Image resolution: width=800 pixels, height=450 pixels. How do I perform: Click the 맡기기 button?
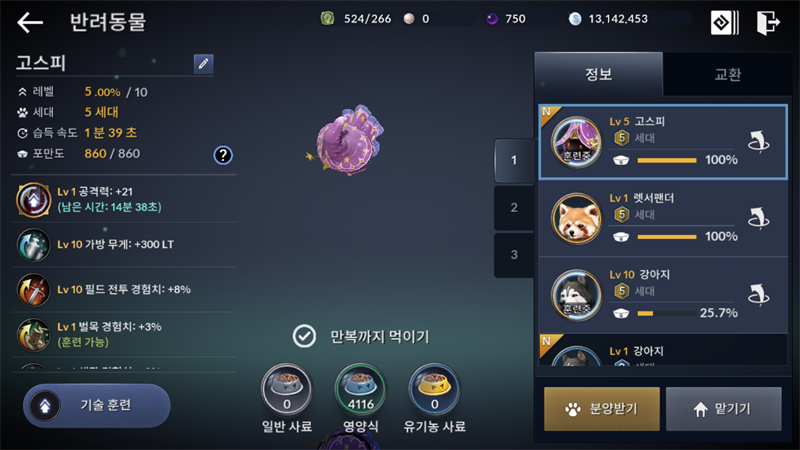[723, 409]
